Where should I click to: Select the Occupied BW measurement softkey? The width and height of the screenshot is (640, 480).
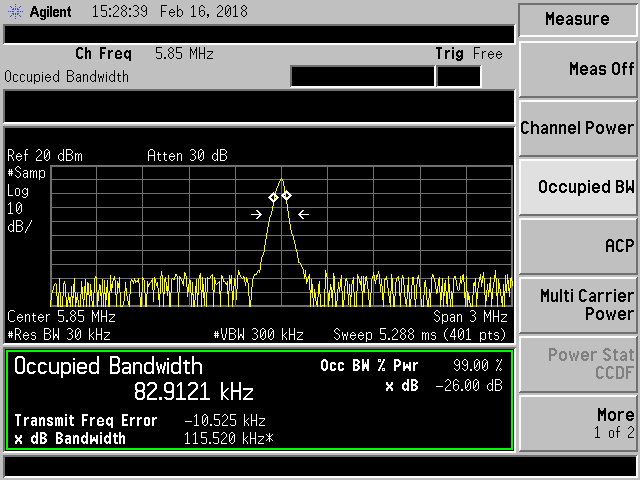[x=577, y=187]
